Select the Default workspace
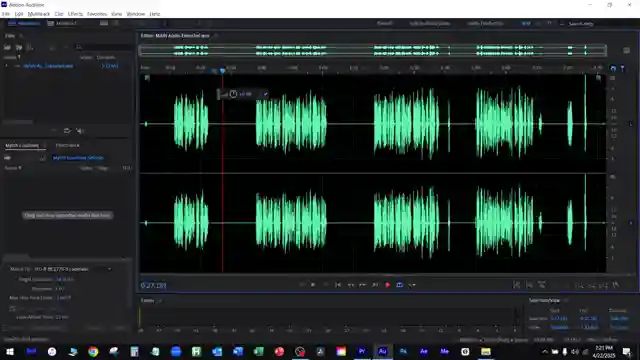 (x=384, y=23)
